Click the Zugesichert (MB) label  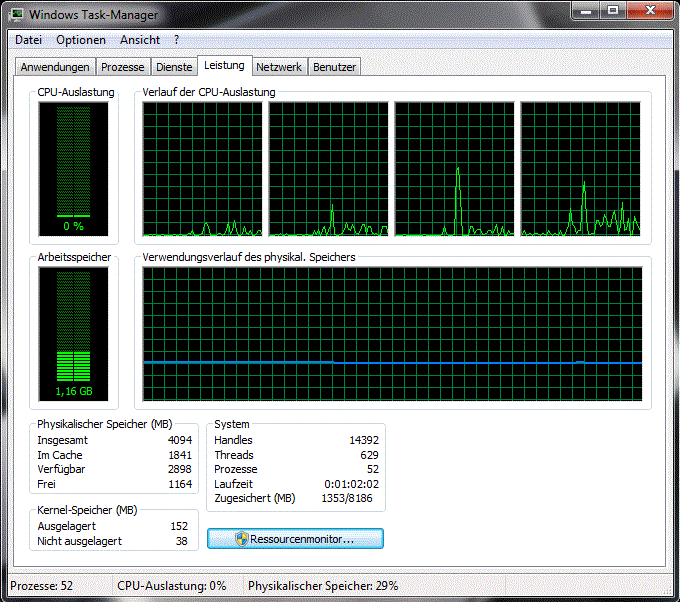tap(255, 498)
